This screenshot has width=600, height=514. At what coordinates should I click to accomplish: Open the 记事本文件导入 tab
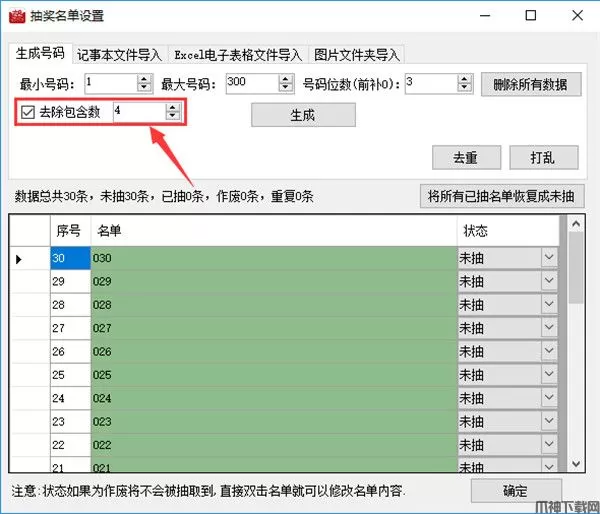120,55
